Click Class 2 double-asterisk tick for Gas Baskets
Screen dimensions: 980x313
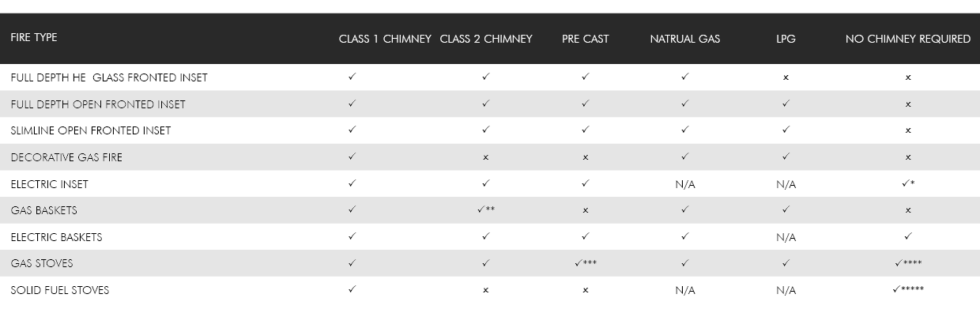point(486,209)
